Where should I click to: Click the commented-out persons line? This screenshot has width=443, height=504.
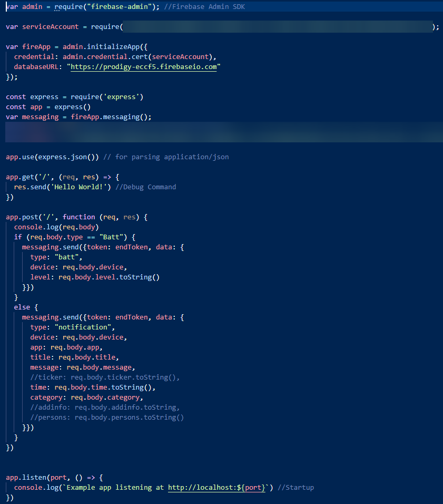pyautogui.click(x=107, y=418)
